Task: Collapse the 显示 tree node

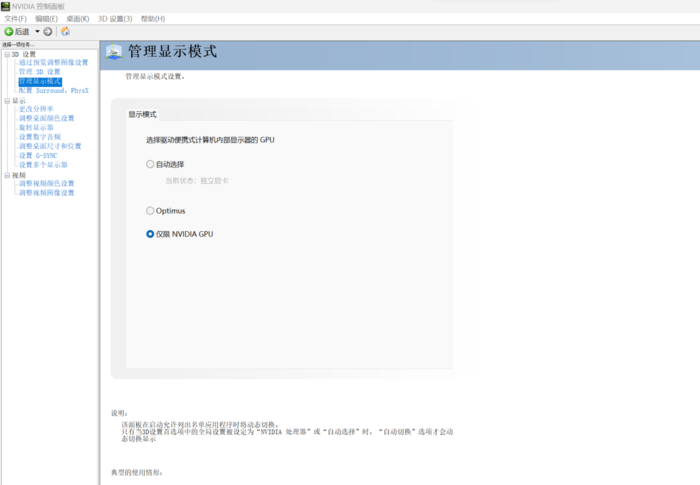Action: tap(7, 101)
